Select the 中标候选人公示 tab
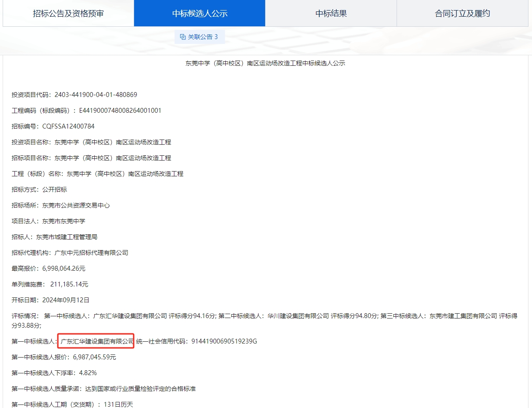The image size is (532, 408). point(199,13)
